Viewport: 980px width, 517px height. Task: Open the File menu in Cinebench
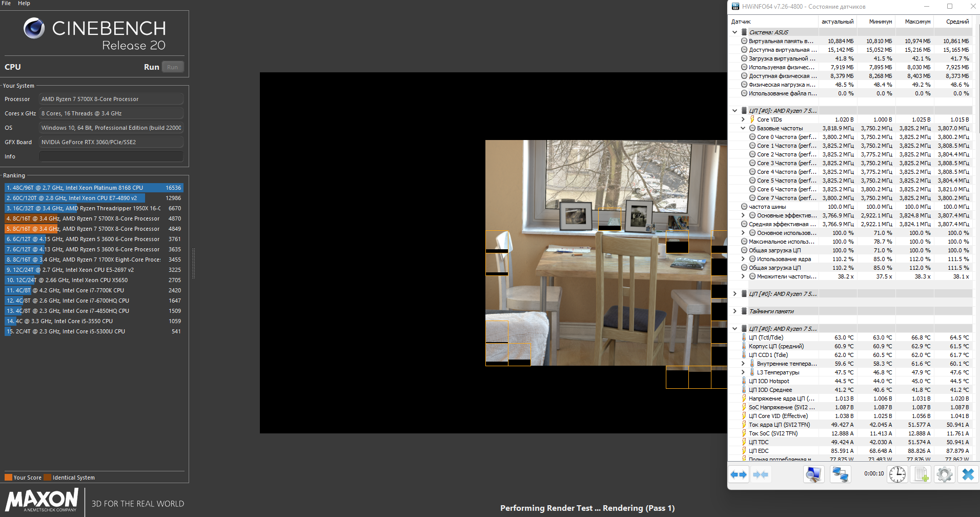click(6, 3)
